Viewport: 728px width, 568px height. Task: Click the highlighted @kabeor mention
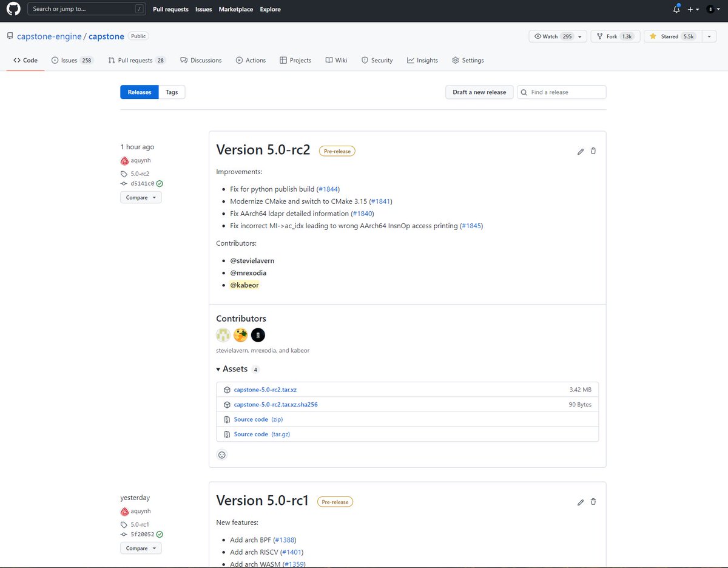[244, 285]
